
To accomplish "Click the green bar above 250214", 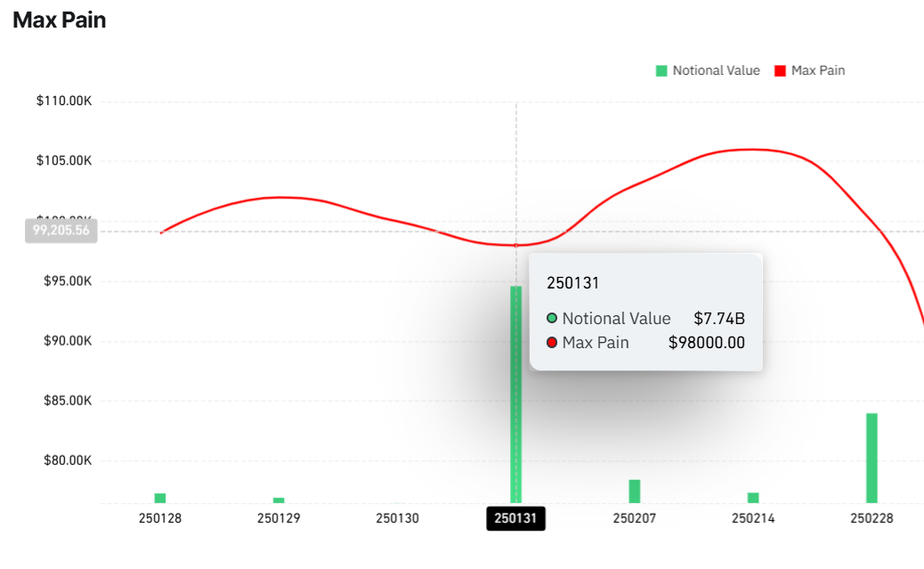I will pos(753,498).
